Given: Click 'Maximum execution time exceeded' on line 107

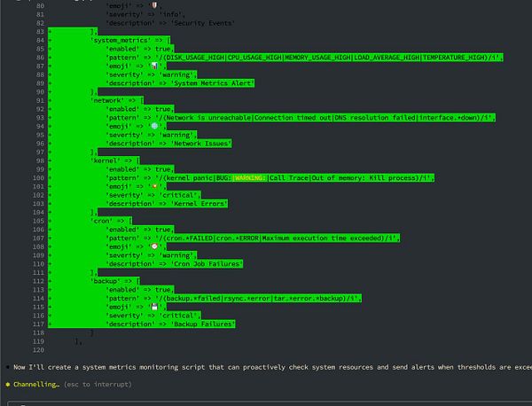Looking at the screenshot, I should point(323,238).
